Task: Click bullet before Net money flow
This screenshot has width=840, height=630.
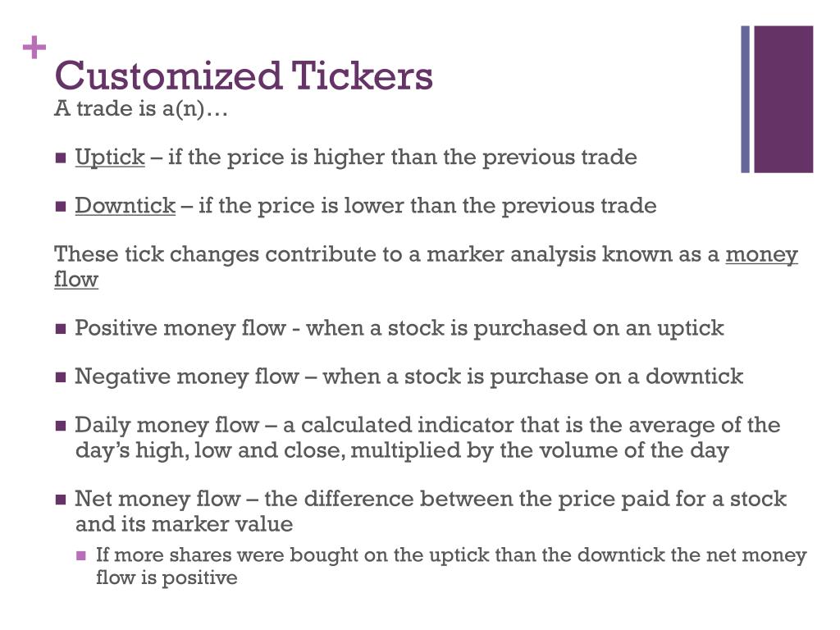Action: pyautogui.click(x=61, y=500)
